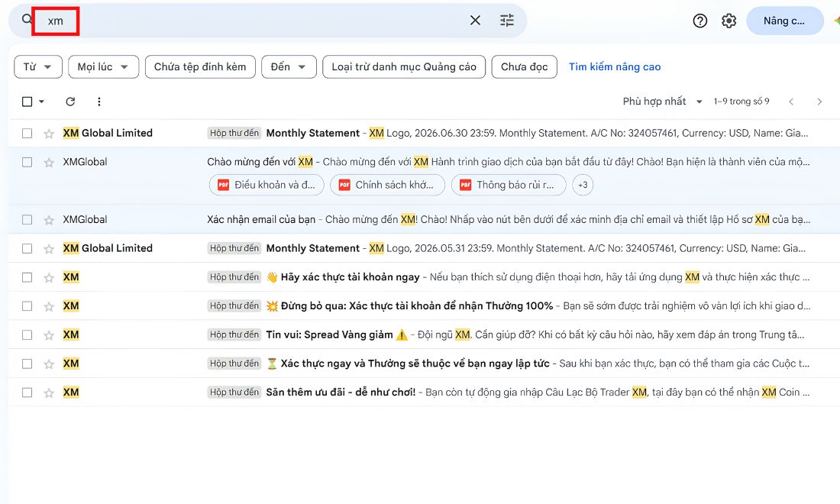Select checkbox for Xác nhận email của bạn
Image resolution: width=840 pixels, height=504 pixels.
[27, 220]
